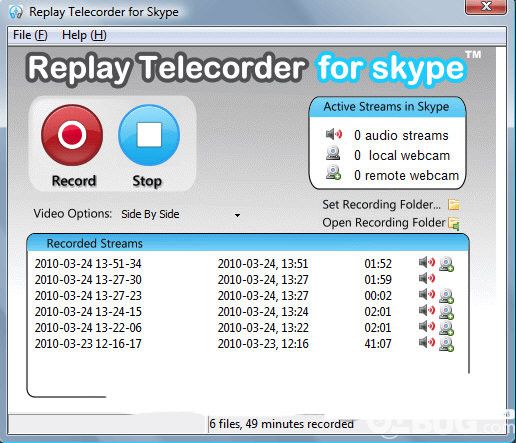Click webcam icon for 13-24-15 recording
This screenshot has height=443, width=516.
(x=446, y=312)
